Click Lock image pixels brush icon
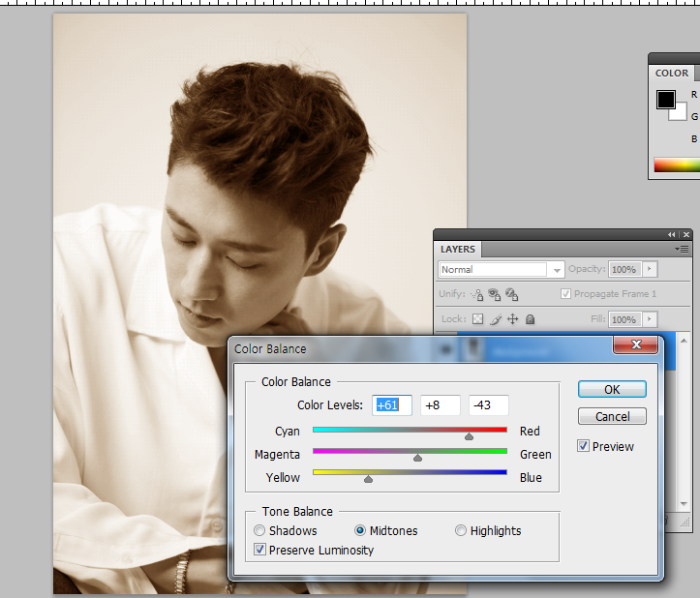Viewport: 700px width, 598px height. [x=496, y=319]
